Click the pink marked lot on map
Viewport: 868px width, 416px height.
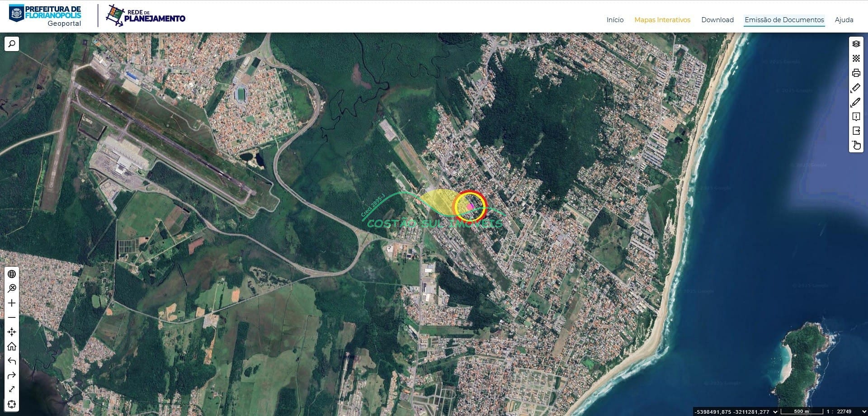click(x=470, y=206)
